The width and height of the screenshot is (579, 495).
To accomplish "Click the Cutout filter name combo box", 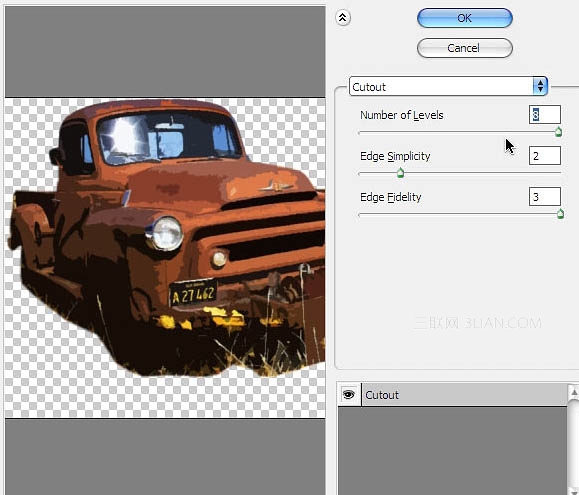I will (x=448, y=86).
